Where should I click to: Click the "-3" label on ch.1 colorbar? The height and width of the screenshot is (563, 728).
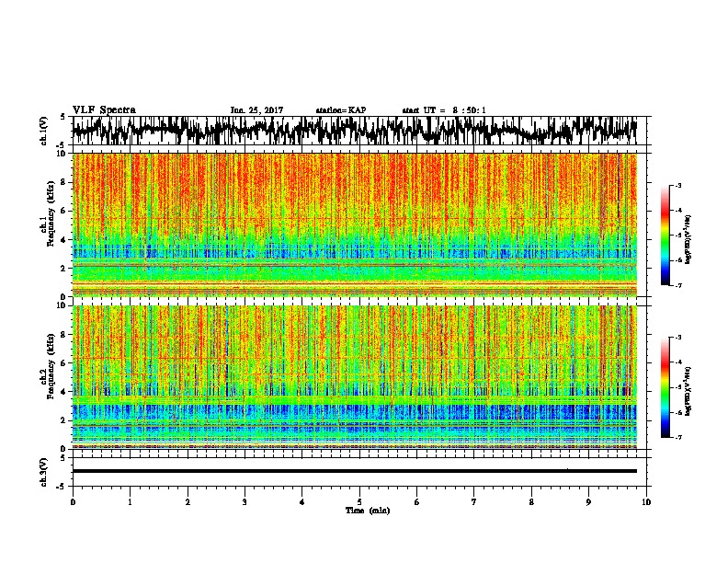(678, 186)
